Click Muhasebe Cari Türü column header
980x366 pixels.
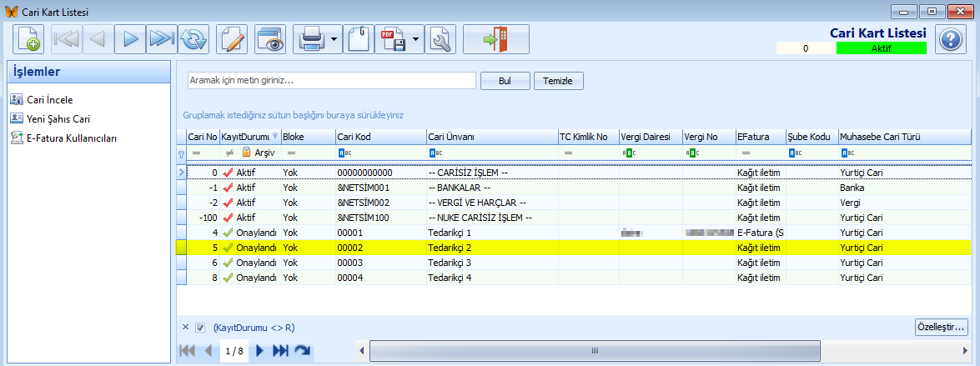click(905, 137)
